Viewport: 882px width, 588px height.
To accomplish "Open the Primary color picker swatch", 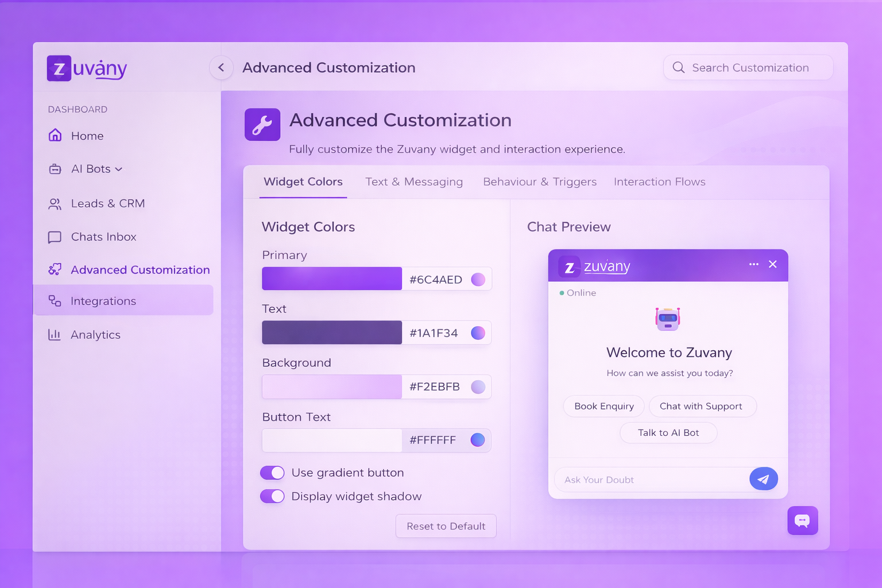I will pyautogui.click(x=478, y=279).
